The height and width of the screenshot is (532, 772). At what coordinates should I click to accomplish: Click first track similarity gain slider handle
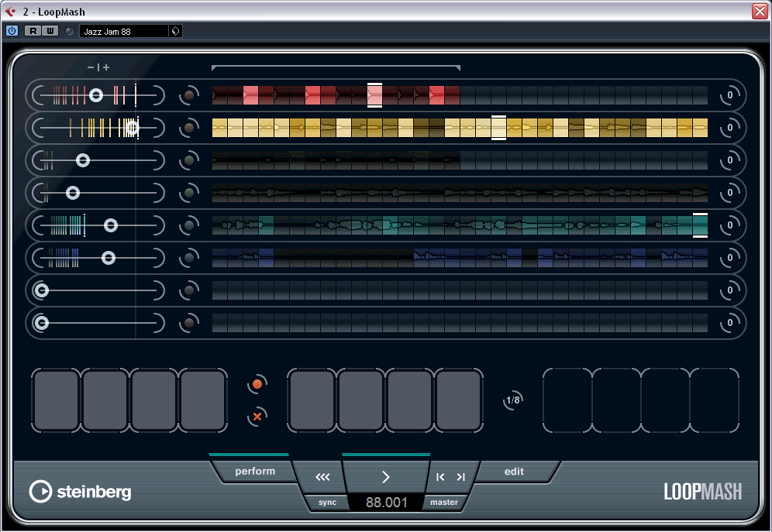click(x=96, y=95)
